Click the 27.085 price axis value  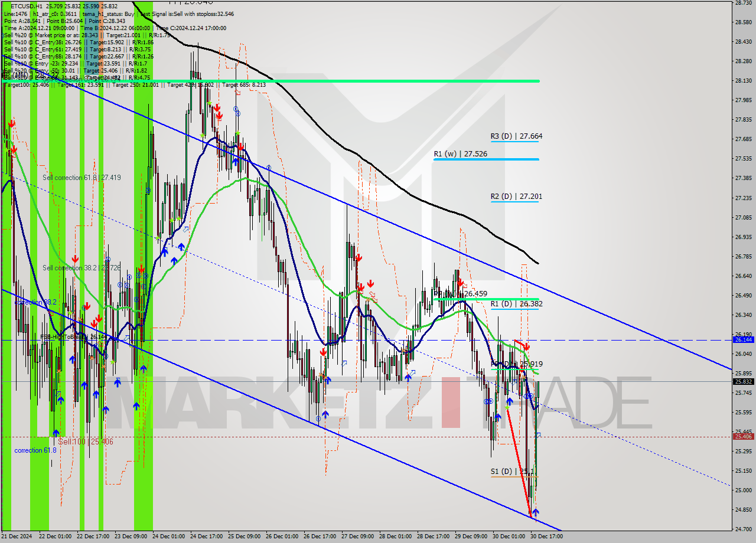coord(743,217)
